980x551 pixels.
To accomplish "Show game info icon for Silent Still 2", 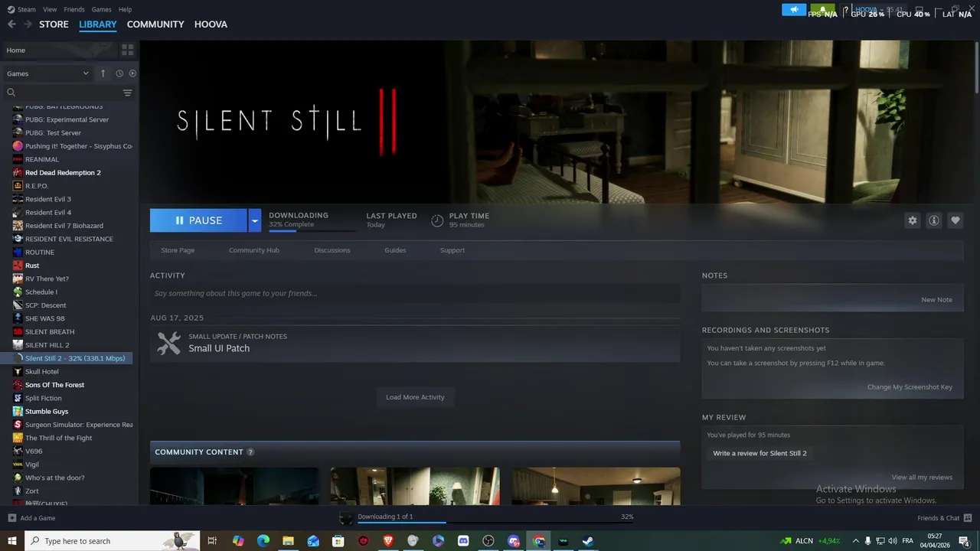I will pos(934,220).
